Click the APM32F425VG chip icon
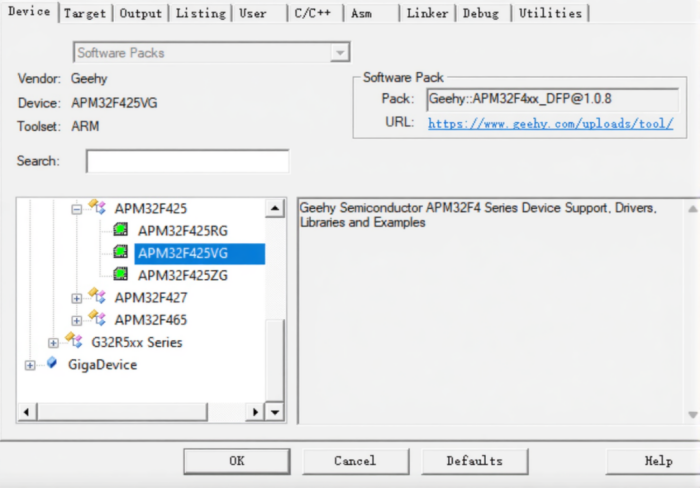This screenshot has height=488, width=700. pos(121,253)
